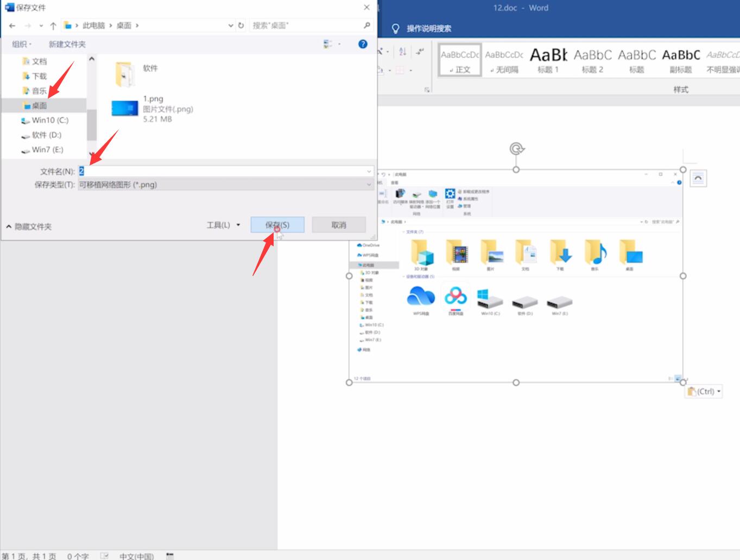Click the proofing check icon in status bar
The height and width of the screenshot is (560, 740).
pyautogui.click(x=105, y=556)
